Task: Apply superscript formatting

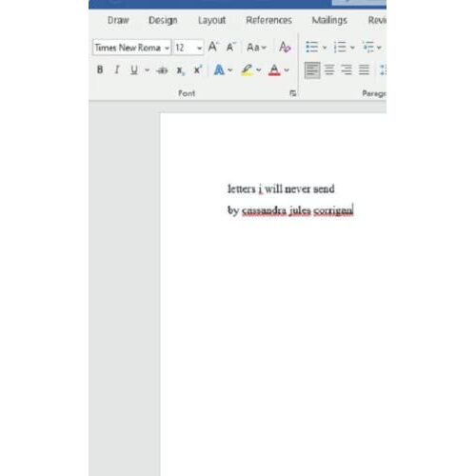Action: [x=198, y=69]
